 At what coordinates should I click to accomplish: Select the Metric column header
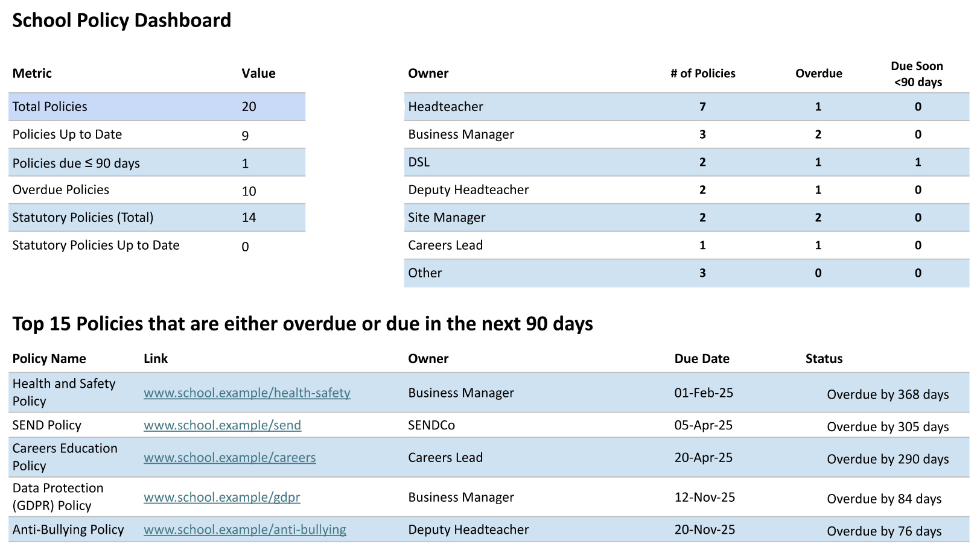pos(32,74)
